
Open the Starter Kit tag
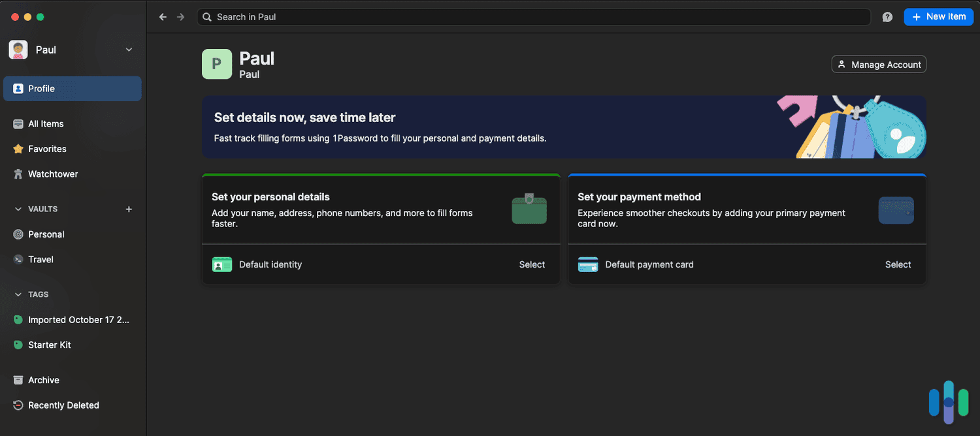(49, 345)
